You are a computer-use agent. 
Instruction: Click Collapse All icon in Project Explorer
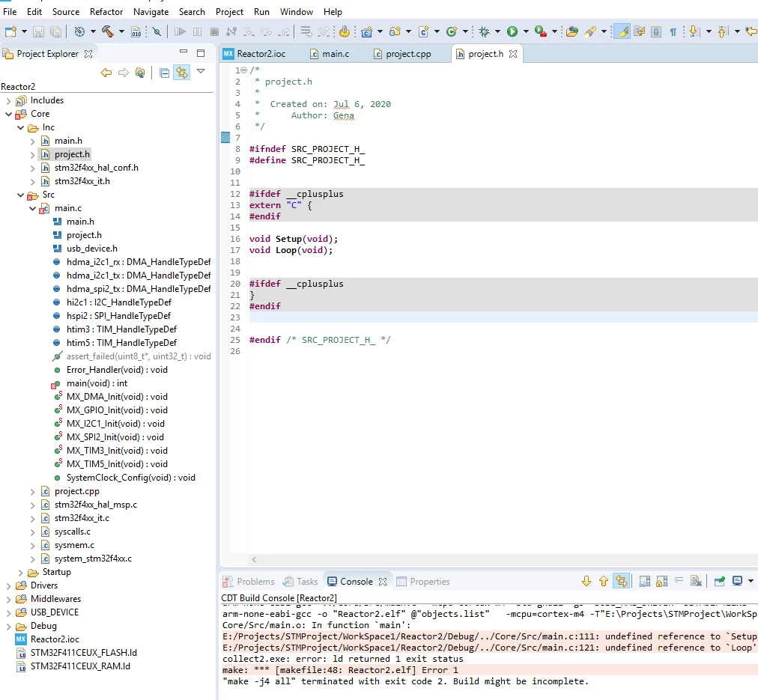(x=164, y=73)
